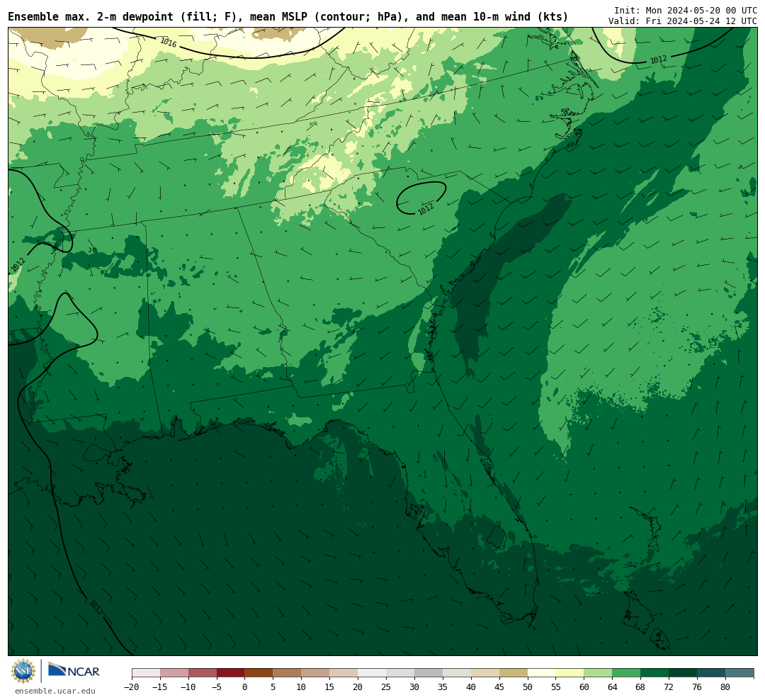
Task: Pick the colorbar swatch between -5 and 0
Action: [231, 673]
